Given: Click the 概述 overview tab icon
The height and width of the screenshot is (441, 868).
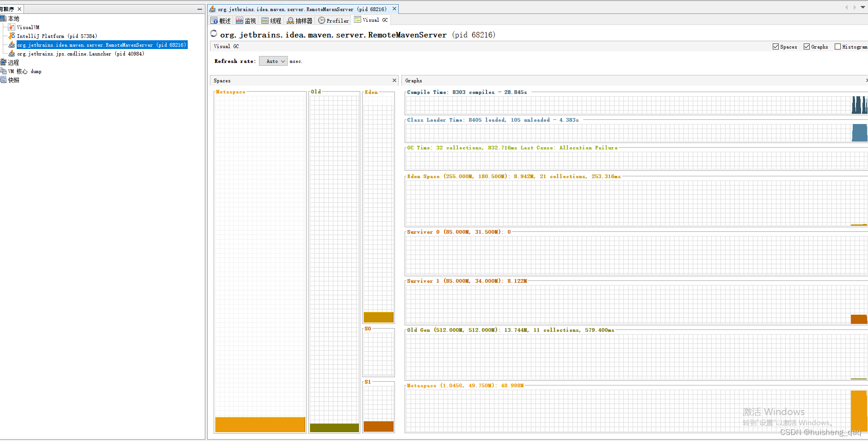Looking at the screenshot, I should coord(214,20).
